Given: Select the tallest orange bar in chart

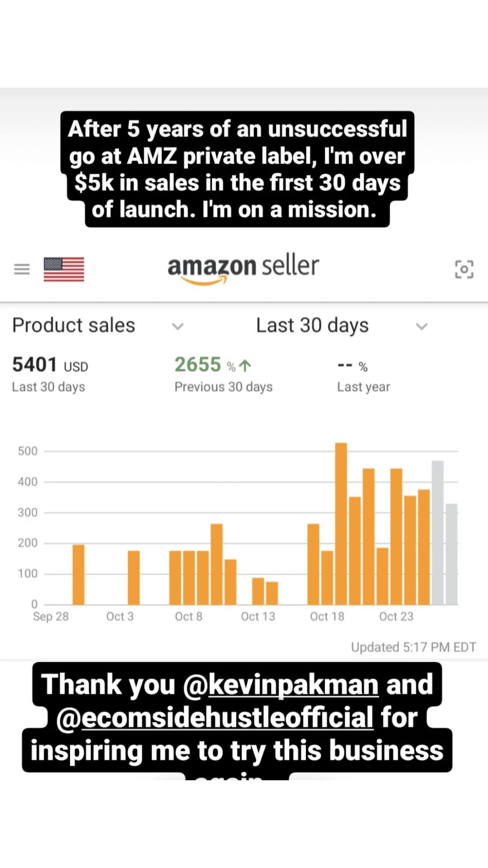Looking at the screenshot, I should click(341, 523).
